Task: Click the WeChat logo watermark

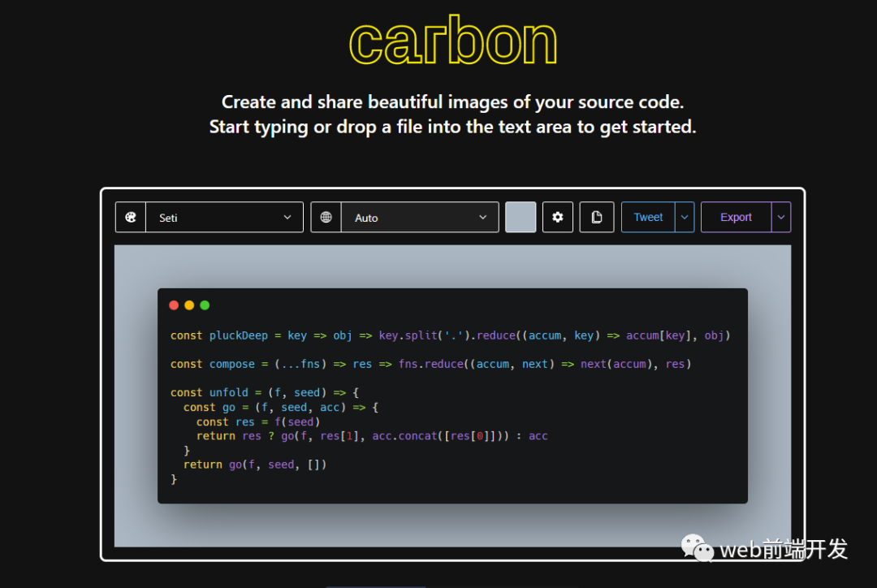Action: (x=697, y=547)
